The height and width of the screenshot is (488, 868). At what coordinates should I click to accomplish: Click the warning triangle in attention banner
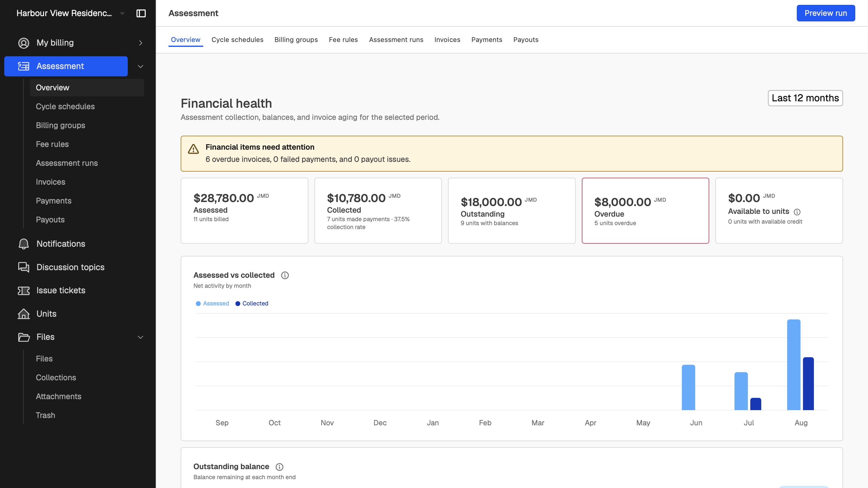(x=193, y=149)
